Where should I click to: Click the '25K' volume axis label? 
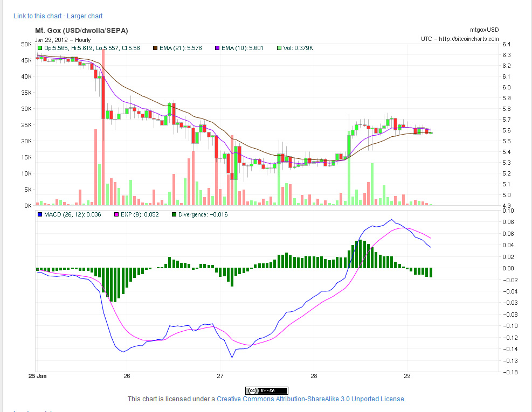26,125
